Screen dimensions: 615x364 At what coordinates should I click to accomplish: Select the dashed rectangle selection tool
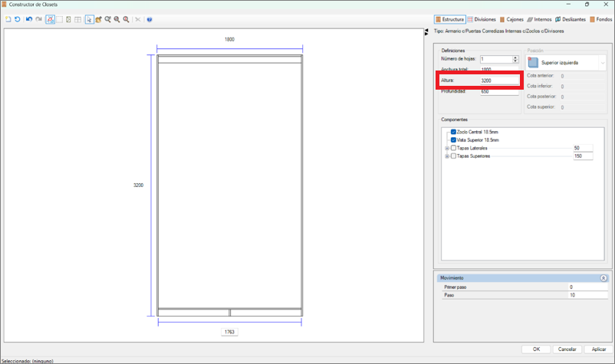coord(60,19)
